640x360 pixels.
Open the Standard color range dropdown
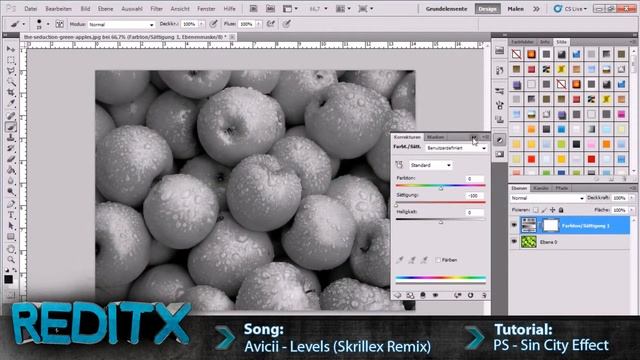(430, 165)
